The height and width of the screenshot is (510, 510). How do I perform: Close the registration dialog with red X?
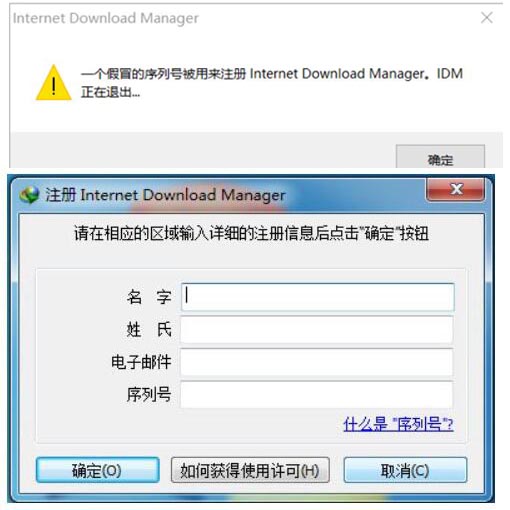[455, 189]
